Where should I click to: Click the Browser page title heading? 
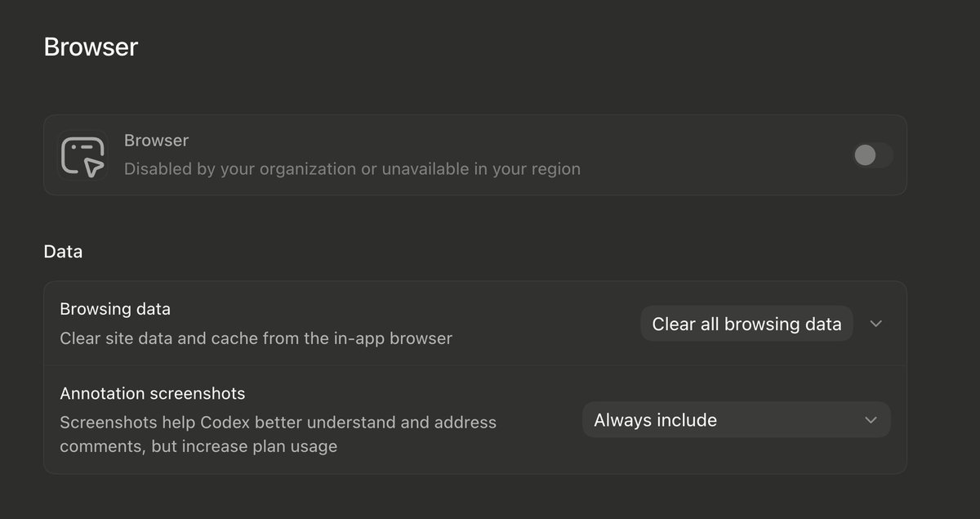point(91,47)
